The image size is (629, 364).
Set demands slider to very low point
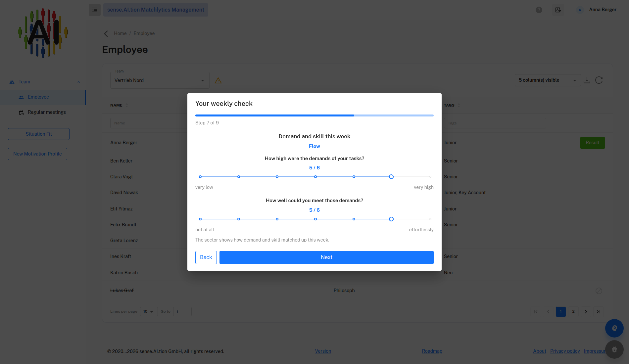point(200,177)
